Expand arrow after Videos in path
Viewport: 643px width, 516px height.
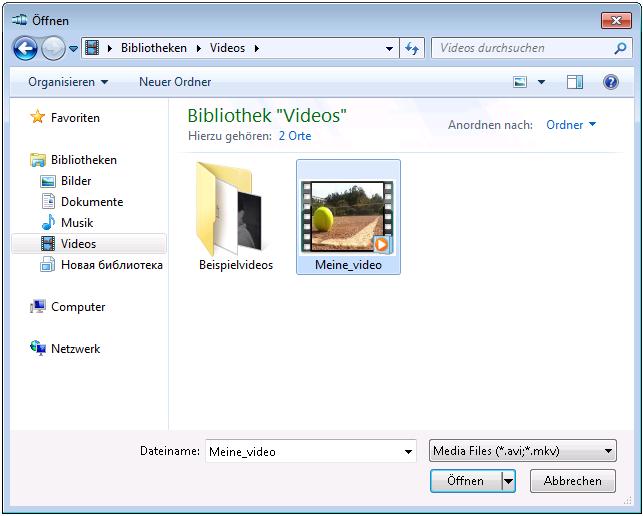coord(257,48)
